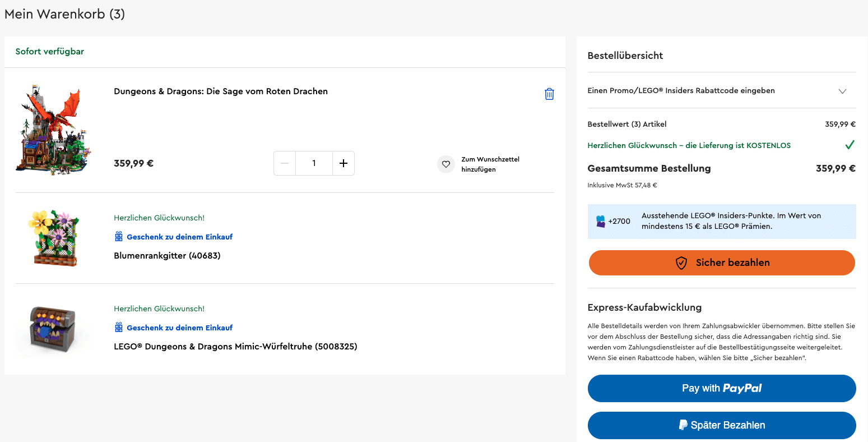Click the red dragon set thumbnail
This screenshot has height=442, width=868.
tap(54, 130)
